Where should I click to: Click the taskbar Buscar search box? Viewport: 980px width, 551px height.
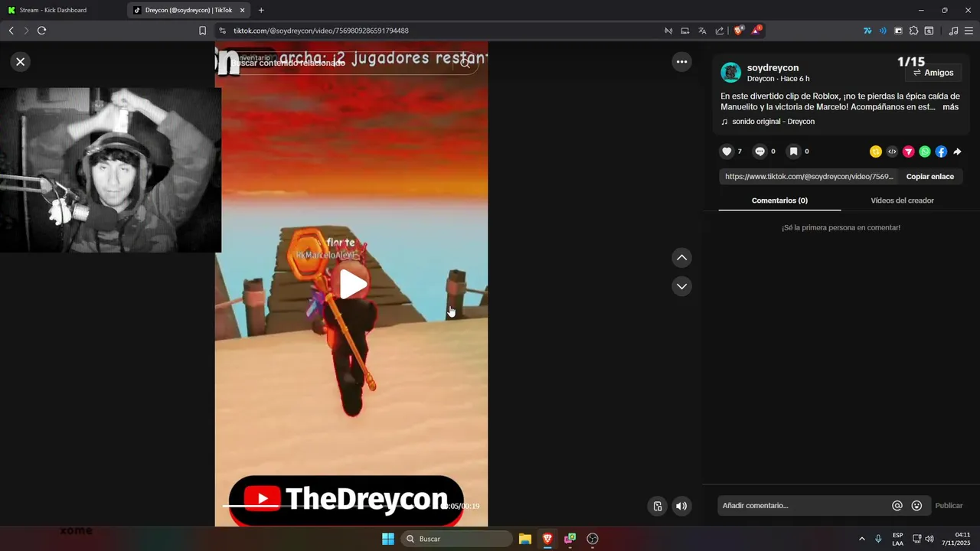click(x=457, y=539)
